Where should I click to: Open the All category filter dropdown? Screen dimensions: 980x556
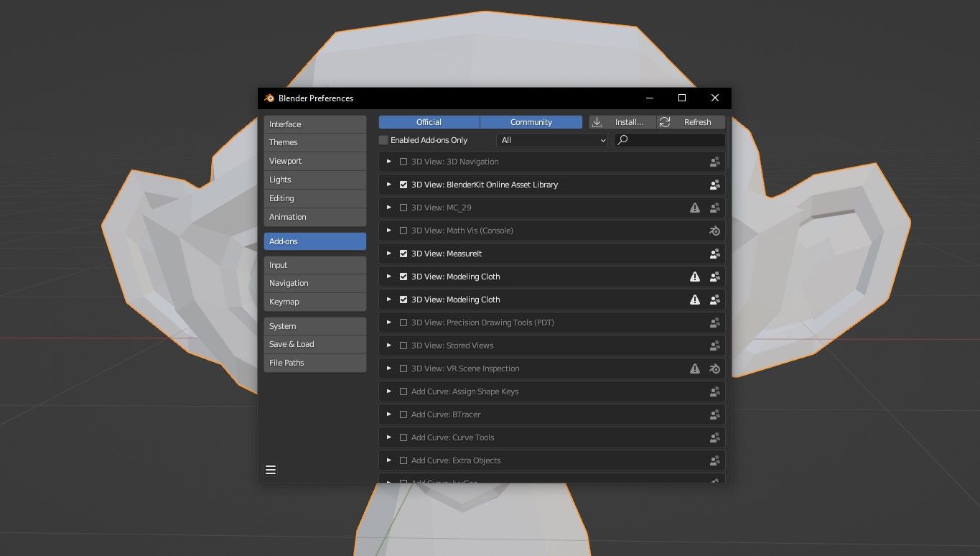[x=551, y=139]
